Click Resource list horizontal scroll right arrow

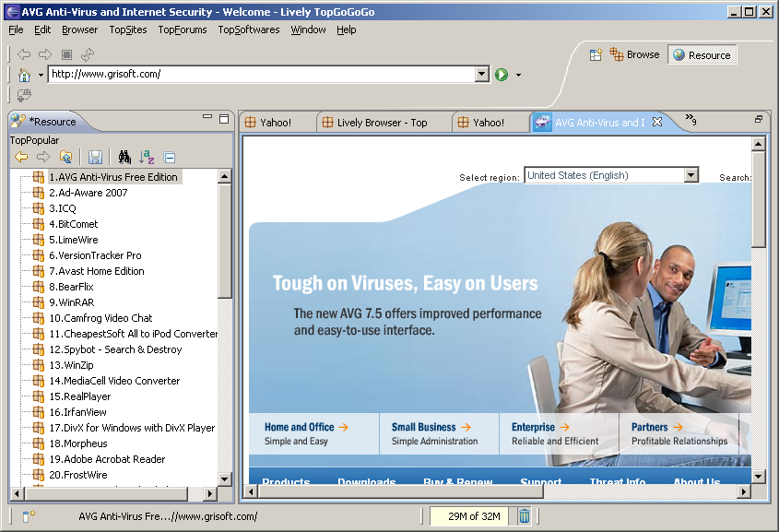point(210,494)
